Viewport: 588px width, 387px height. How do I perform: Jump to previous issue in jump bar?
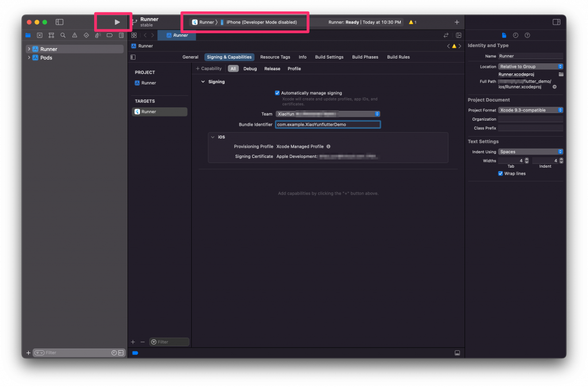pos(448,46)
